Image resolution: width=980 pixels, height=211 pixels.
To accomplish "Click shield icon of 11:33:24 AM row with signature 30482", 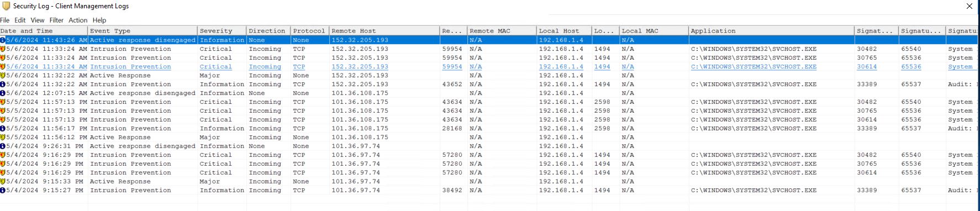I will tap(3, 49).
